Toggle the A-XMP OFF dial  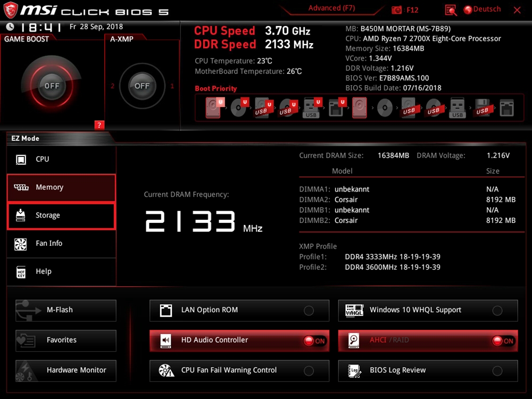point(142,86)
